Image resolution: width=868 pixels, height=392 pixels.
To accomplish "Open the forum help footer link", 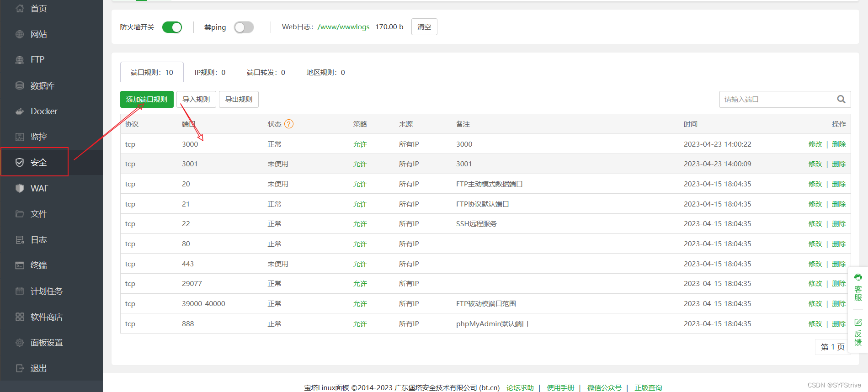I will click(520, 387).
